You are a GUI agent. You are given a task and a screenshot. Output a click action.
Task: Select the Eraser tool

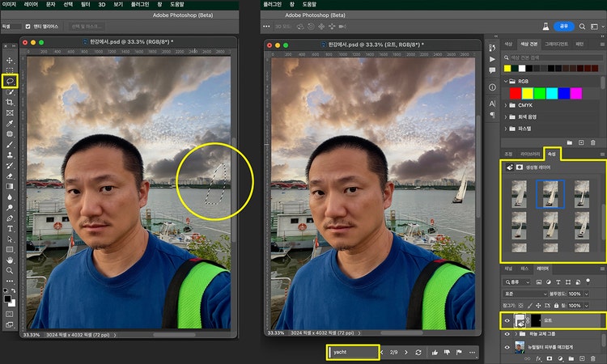tap(10, 176)
